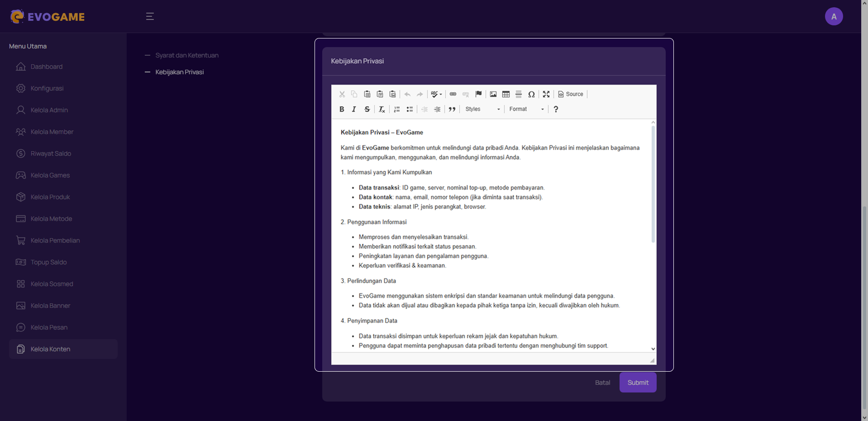Open Dashboard in the sidebar
Screen dimensions: 868x421
63,67
